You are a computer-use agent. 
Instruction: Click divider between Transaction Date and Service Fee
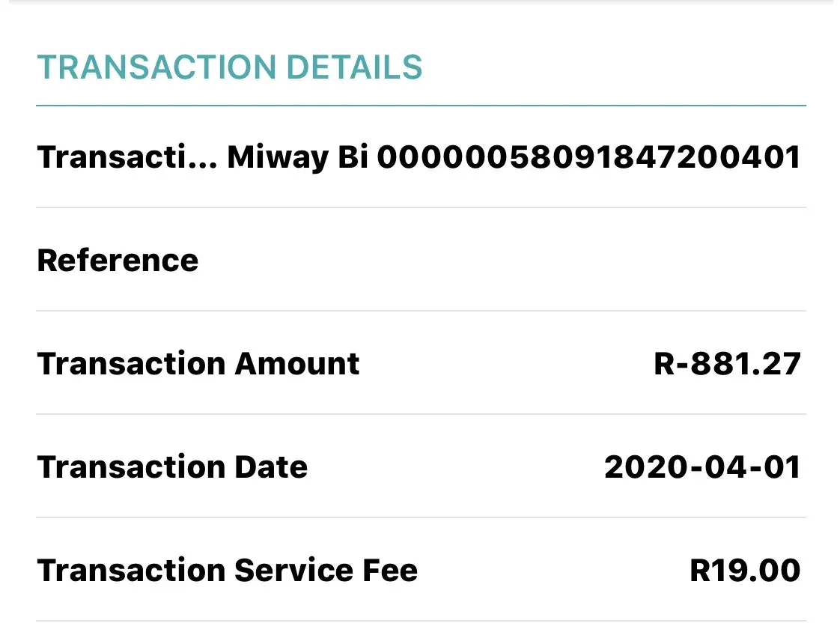click(421, 517)
